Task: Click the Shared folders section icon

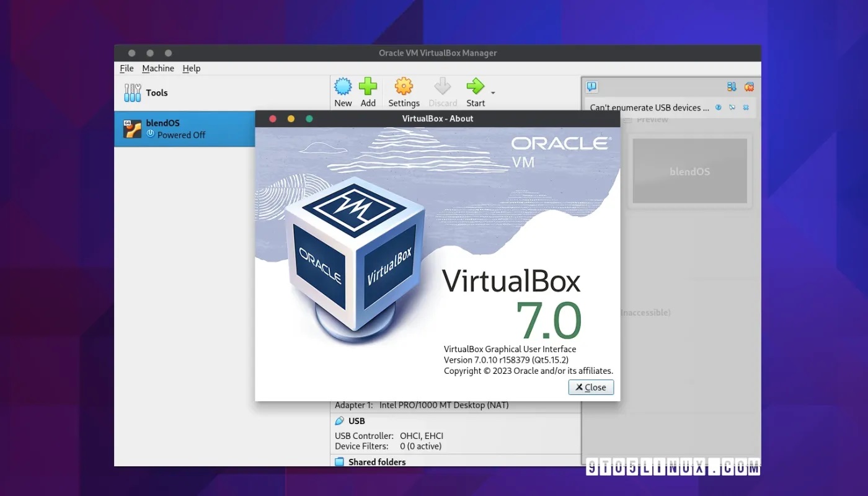Action: point(339,462)
